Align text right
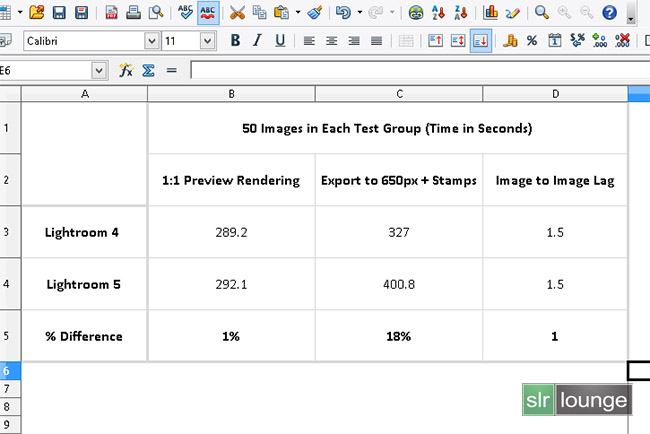 (x=354, y=41)
